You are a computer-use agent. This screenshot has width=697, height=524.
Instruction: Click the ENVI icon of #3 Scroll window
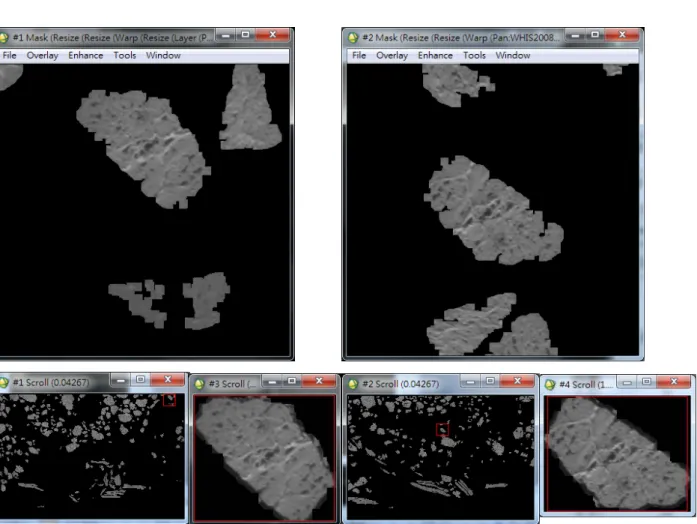coord(200,384)
